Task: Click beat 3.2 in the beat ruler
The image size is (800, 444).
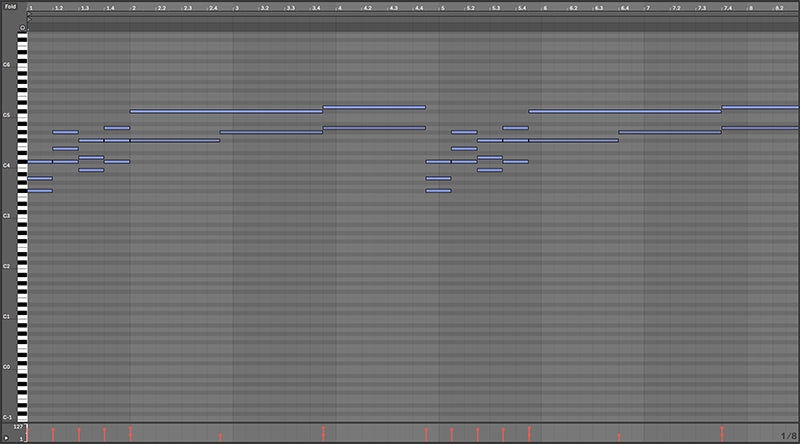Action: (x=264, y=8)
